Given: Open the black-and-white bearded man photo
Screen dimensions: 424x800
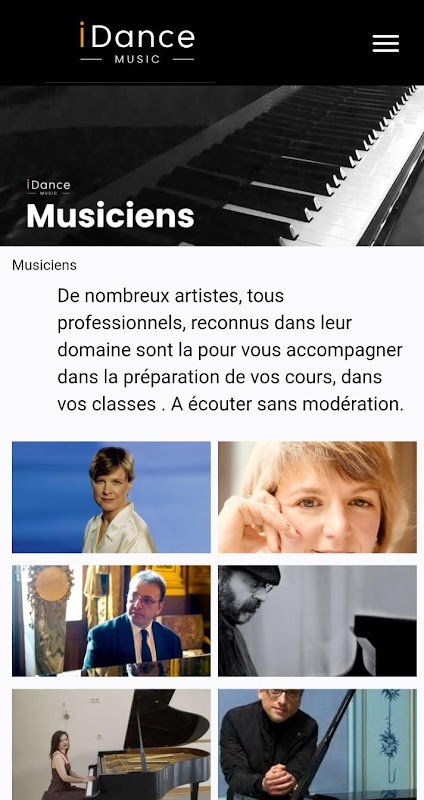Looking at the screenshot, I should point(317,620).
